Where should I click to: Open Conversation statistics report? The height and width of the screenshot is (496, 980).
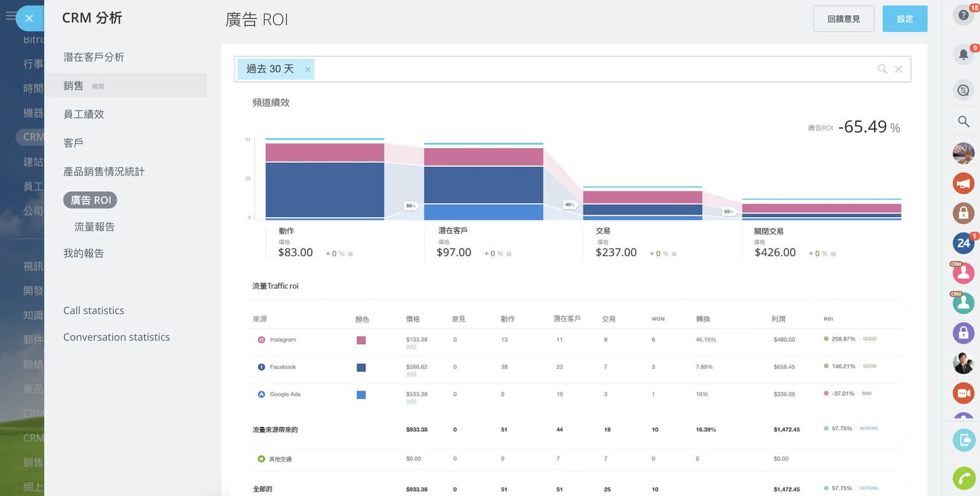pyautogui.click(x=116, y=337)
